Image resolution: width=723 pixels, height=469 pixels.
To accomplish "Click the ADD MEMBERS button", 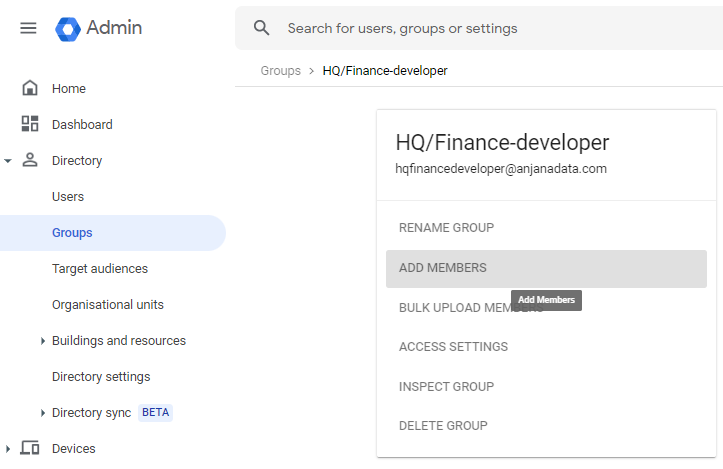I will point(443,268).
